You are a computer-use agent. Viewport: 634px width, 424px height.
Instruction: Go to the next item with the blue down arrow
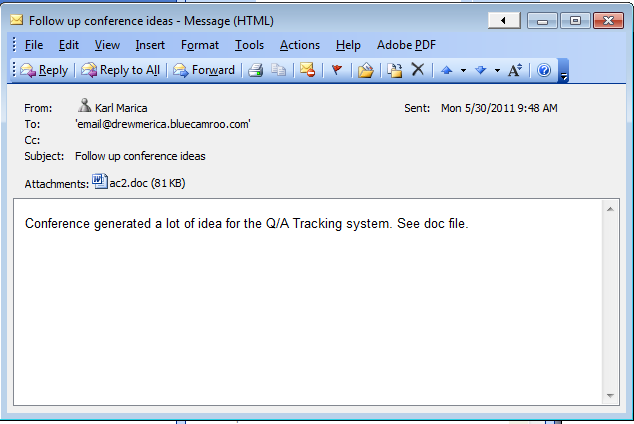tap(480, 70)
